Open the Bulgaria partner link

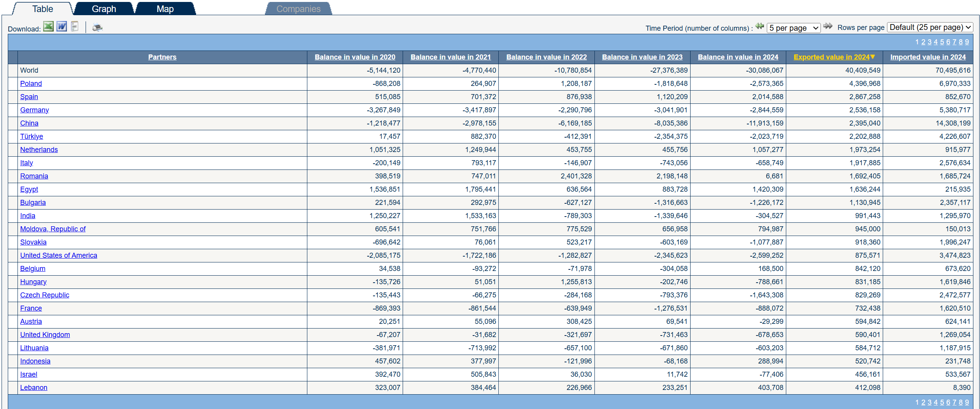[33, 203]
